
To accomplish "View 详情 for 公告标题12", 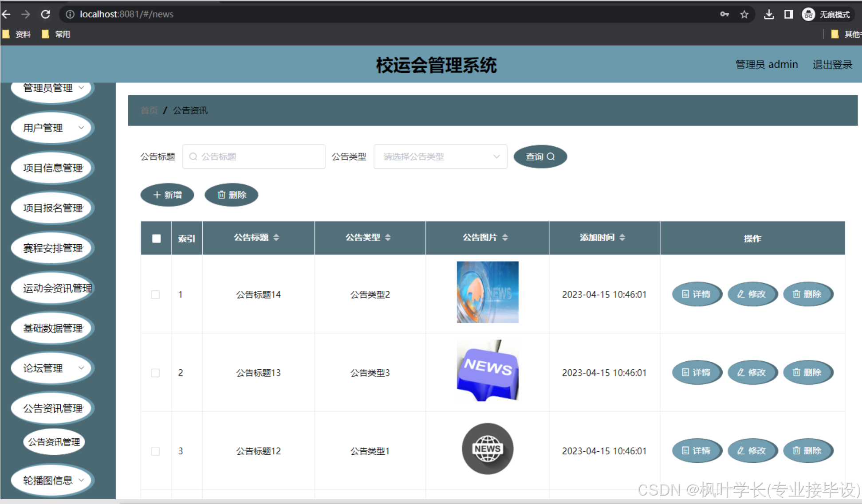I will click(697, 450).
